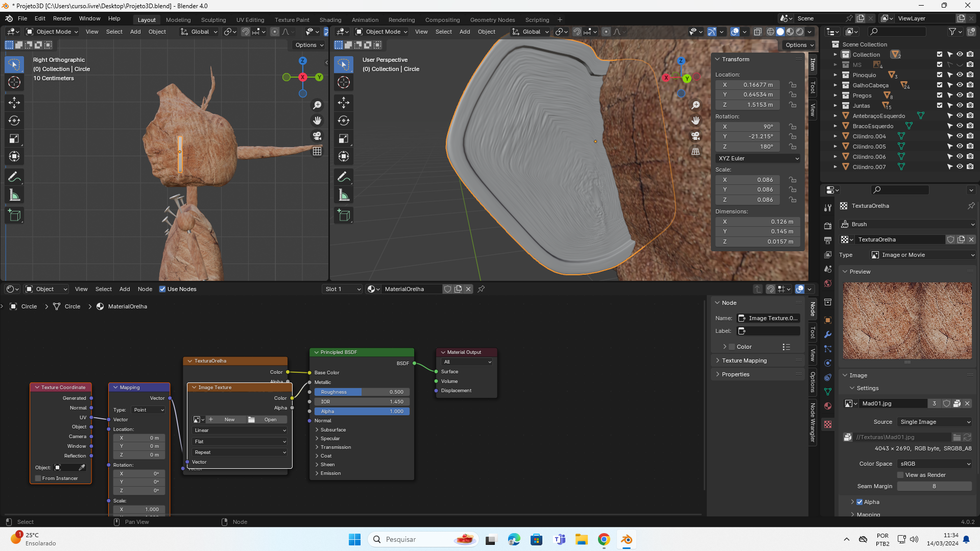Open the XYZ Euler rotation mode dropdown
The width and height of the screenshot is (980, 551).
pos(758,158)
